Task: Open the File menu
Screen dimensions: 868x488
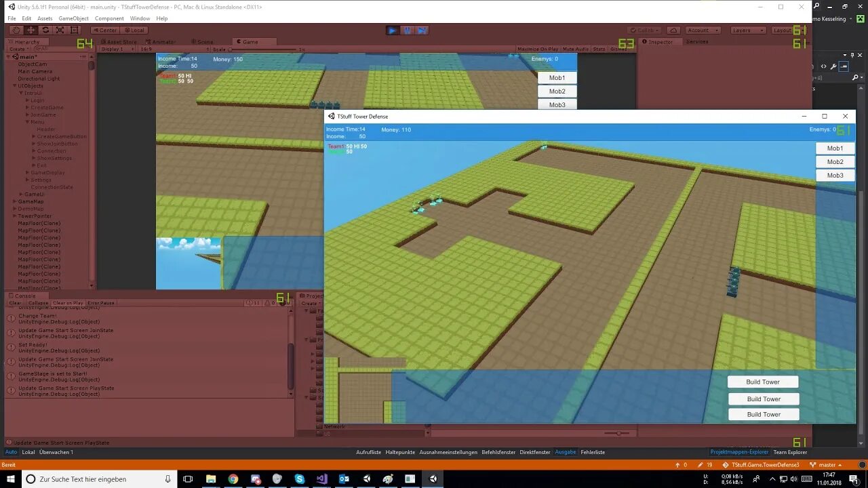Action: (x=12, y=18)
